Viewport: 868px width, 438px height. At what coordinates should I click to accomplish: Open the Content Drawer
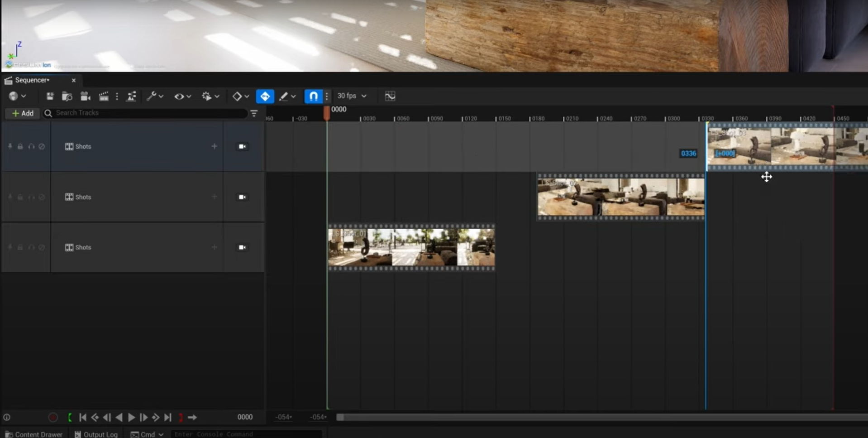(34, 434)
